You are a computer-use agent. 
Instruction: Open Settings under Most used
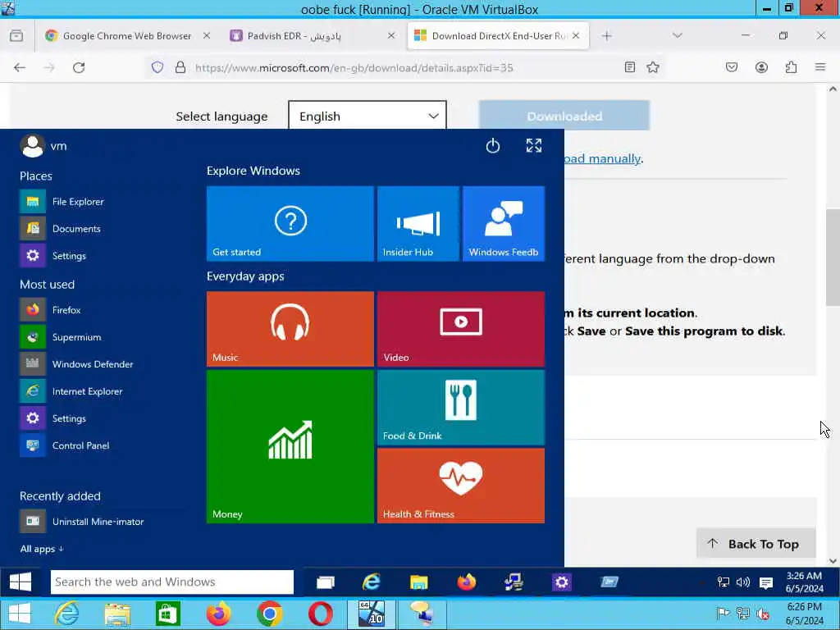tap(53, 418)
